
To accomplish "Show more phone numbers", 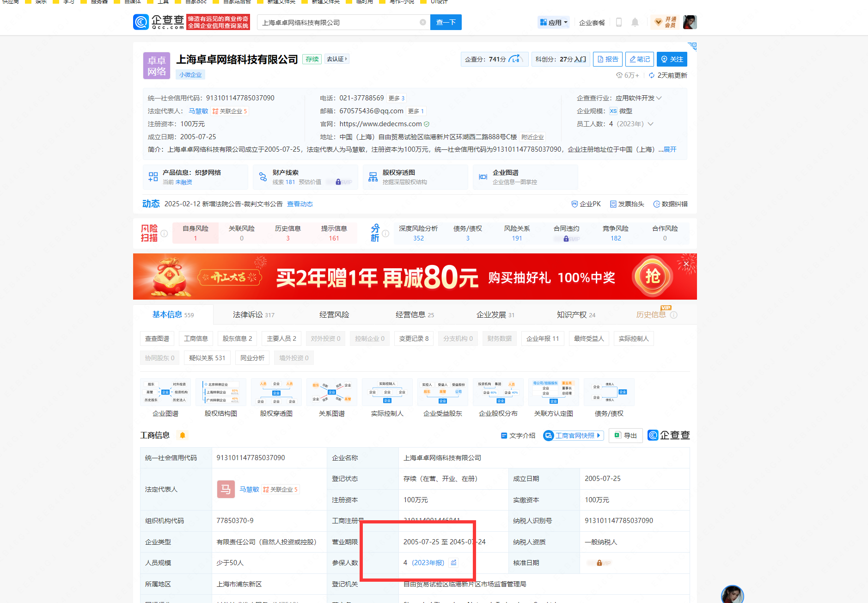I will [397, 98].
